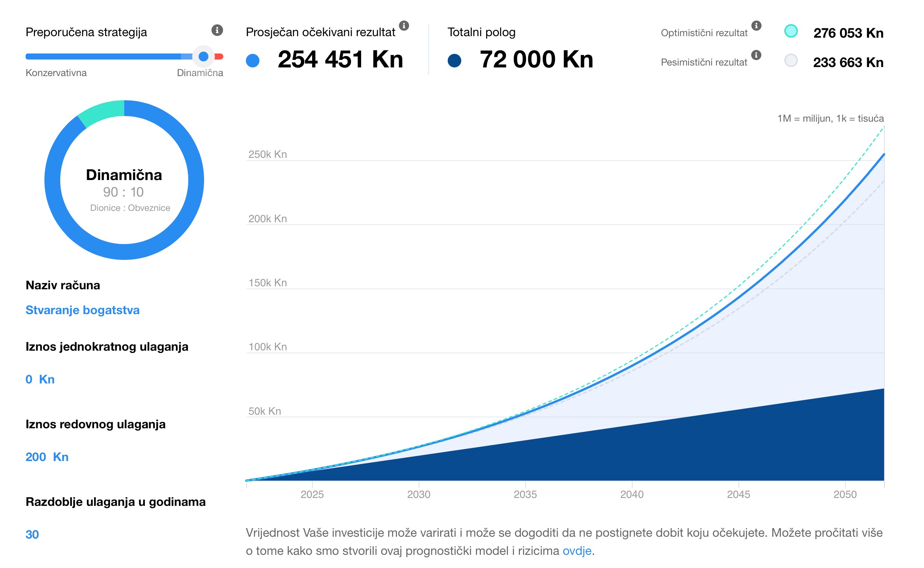Click teal bond segment of donut chart
This screenshot has height=568, width=924.
(x=103, y=112)
